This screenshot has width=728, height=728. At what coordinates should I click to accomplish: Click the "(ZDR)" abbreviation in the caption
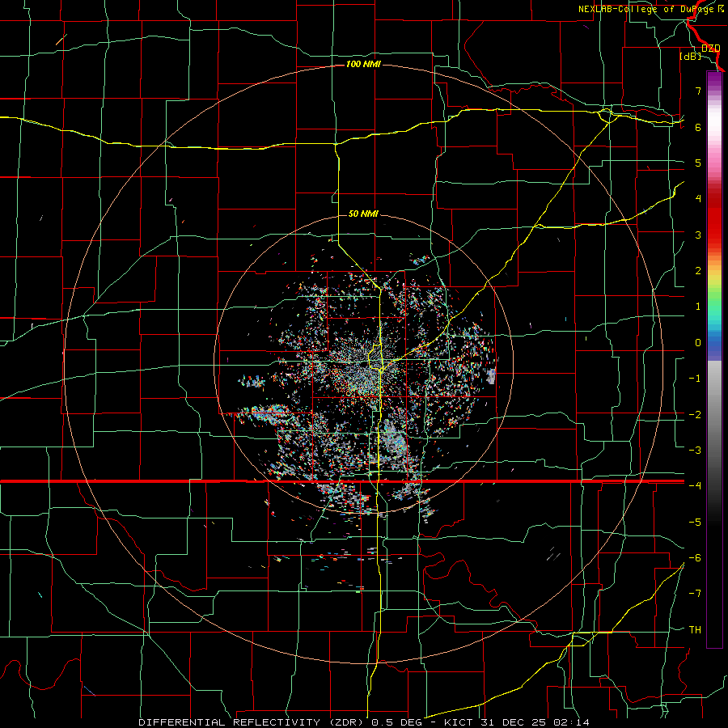[346, 722]
